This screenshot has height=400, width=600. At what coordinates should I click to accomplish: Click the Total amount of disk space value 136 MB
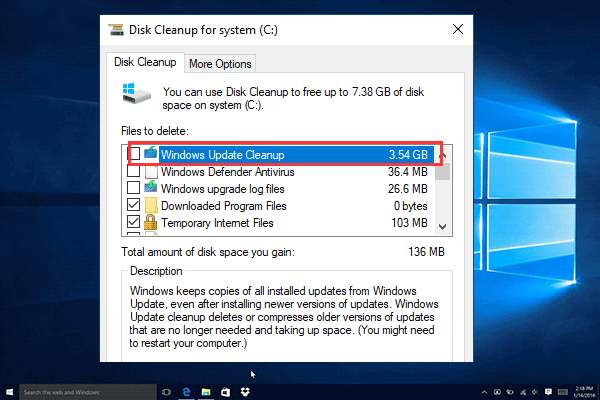pos(426,252)
